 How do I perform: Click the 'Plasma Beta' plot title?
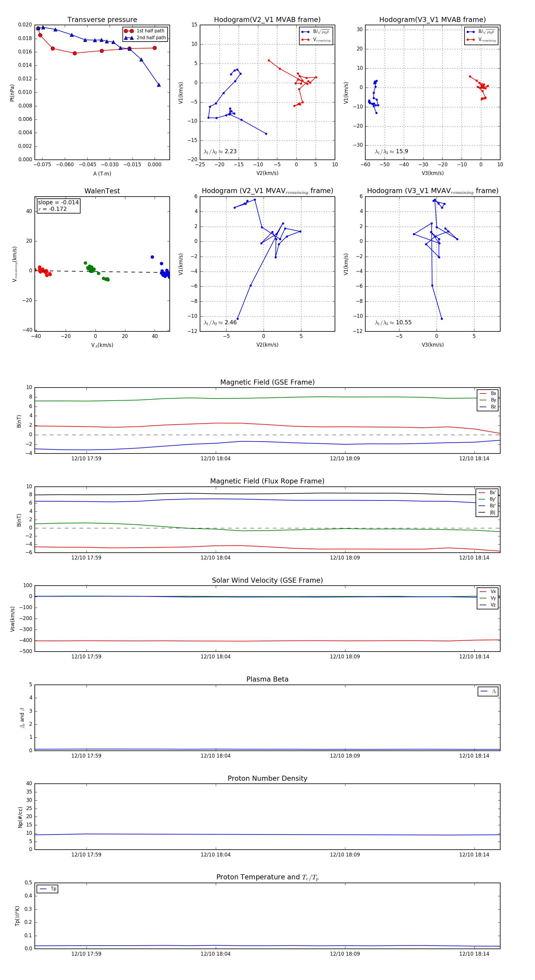pos(267,679)
